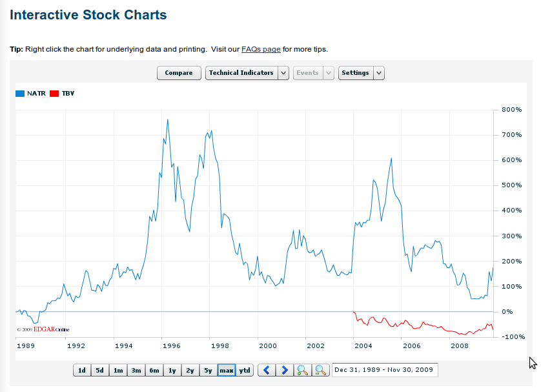
Task: Click the red TBV legend swatch
Action: tap(54, 94)
